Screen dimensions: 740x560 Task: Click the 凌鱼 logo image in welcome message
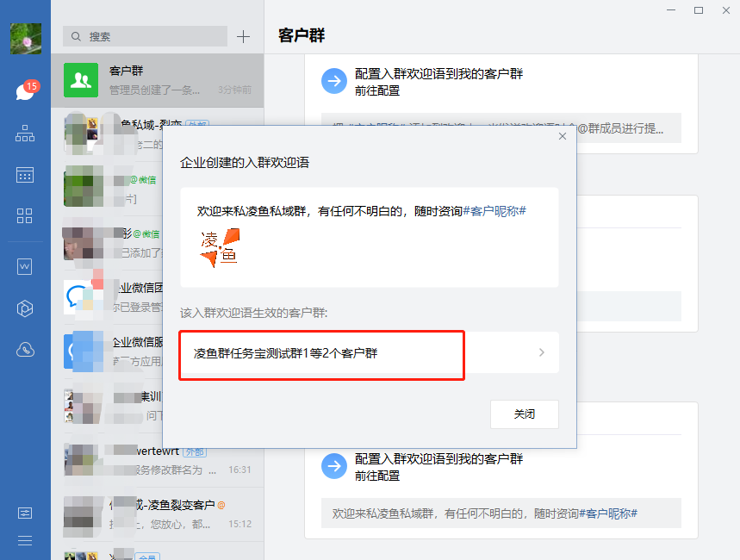tap(220, 248)
